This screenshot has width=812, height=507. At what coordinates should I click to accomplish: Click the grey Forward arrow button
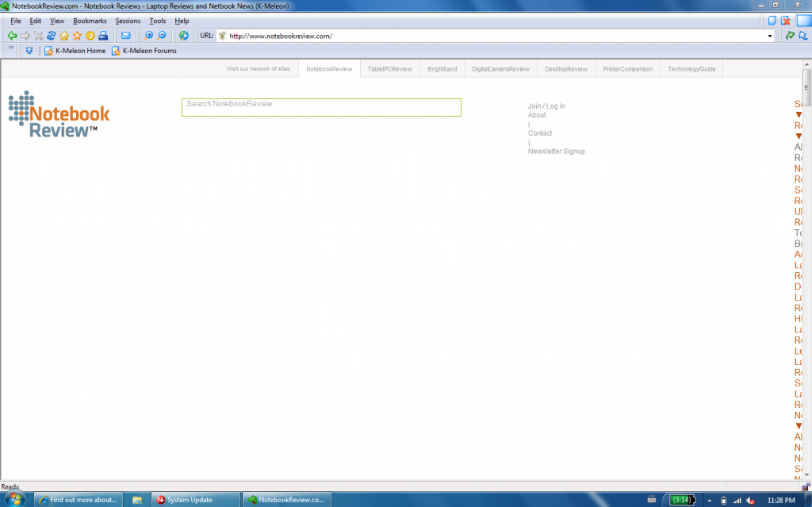[25, 36]
